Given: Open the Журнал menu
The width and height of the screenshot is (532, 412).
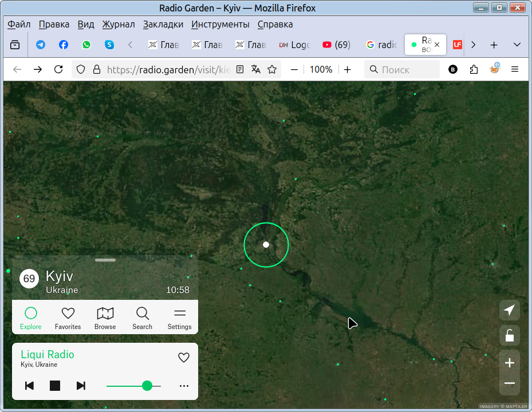Looking at the screenshot, I should [x=119, y=25].
